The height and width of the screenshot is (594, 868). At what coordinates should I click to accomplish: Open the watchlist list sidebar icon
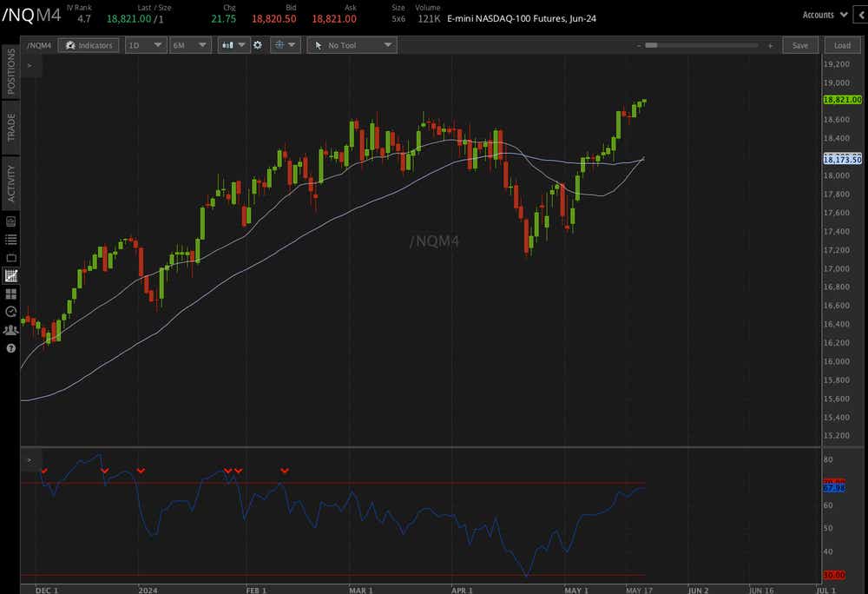(x=10, y=240)
